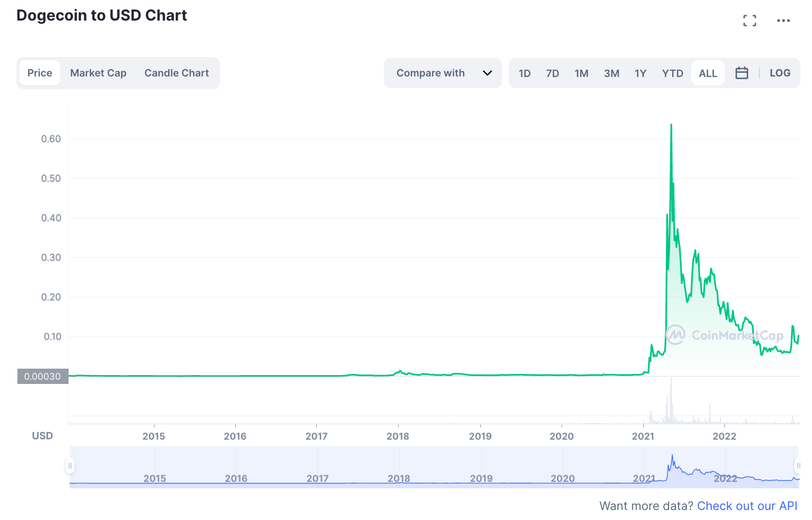Viewport: 812px width, 520px height.
Task: Open the calendar date range picker
Action: (742, 73)
